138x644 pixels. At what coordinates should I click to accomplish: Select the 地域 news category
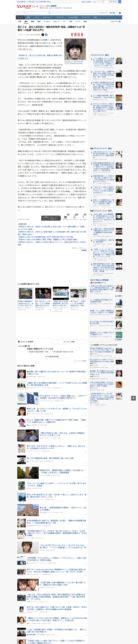[x=85, y=21]
